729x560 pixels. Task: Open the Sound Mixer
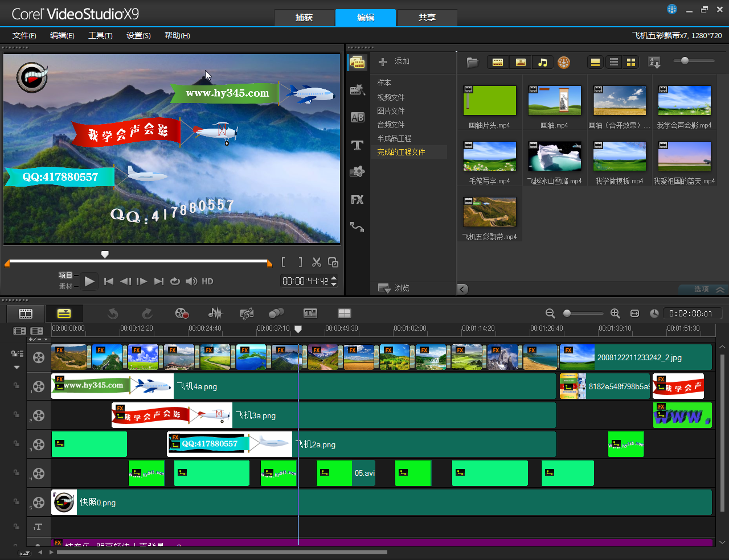[x=215, y=314]
